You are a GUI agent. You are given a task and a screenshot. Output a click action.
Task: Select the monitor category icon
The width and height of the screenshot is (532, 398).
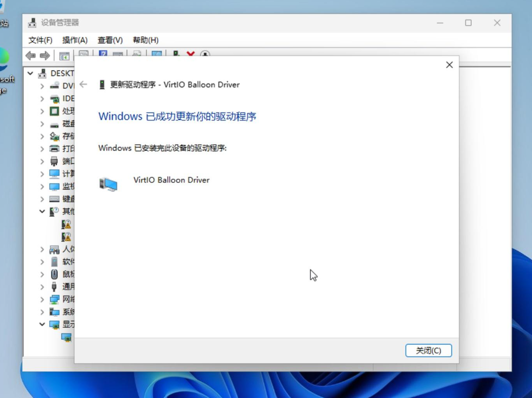[x=54, y=186]
